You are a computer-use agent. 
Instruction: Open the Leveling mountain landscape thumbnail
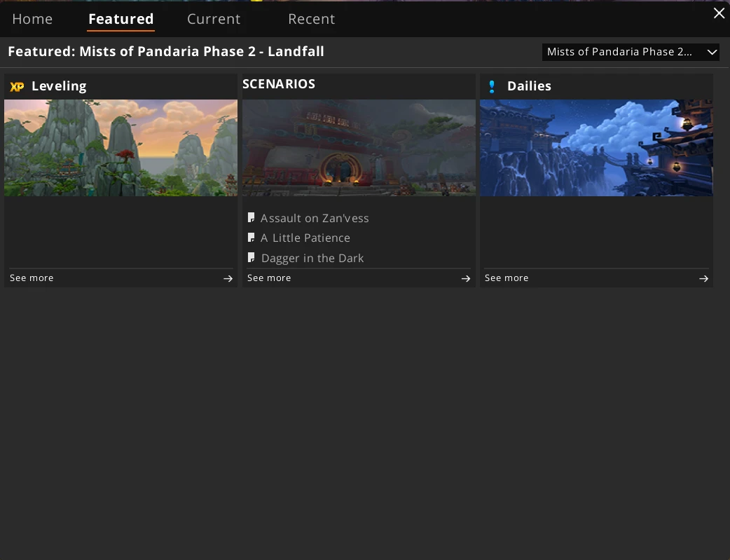[x=120, y=147]
